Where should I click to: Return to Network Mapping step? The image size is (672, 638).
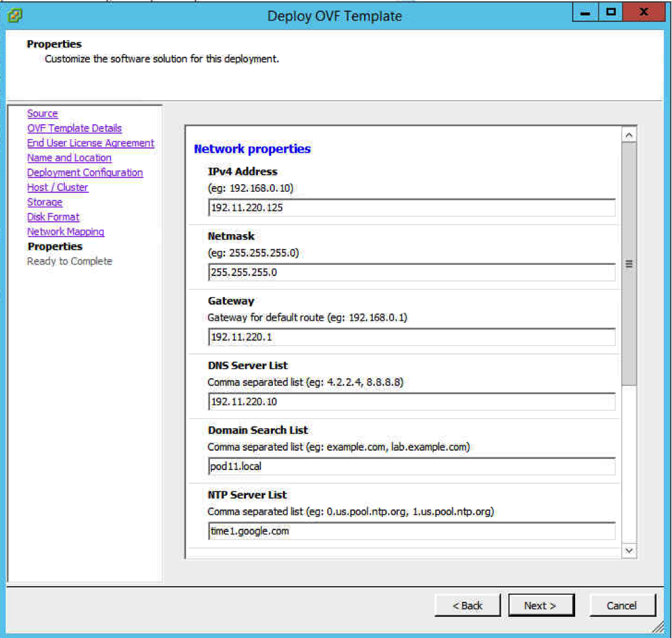click(x=66, y=232)
